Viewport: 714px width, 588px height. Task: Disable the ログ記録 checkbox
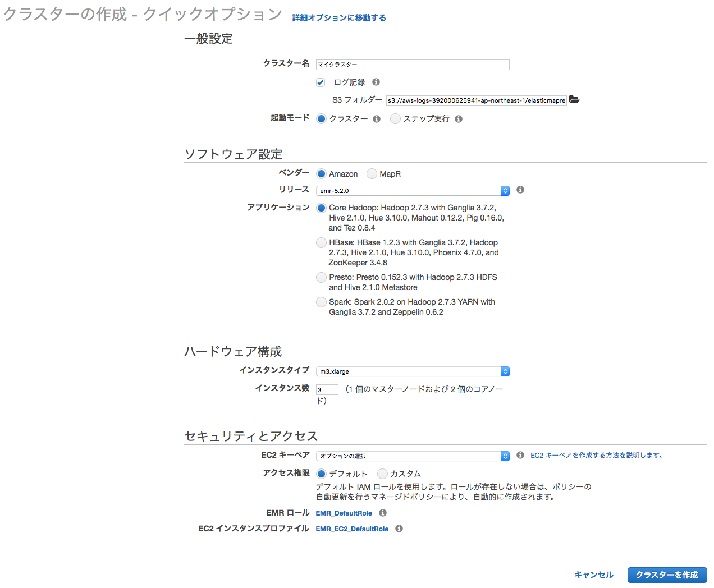click(321, 82)
